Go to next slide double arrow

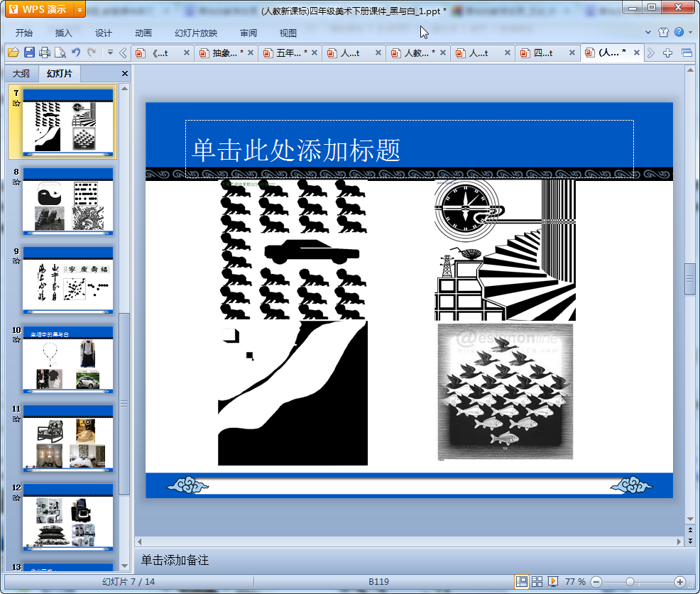tap(690, 541)
